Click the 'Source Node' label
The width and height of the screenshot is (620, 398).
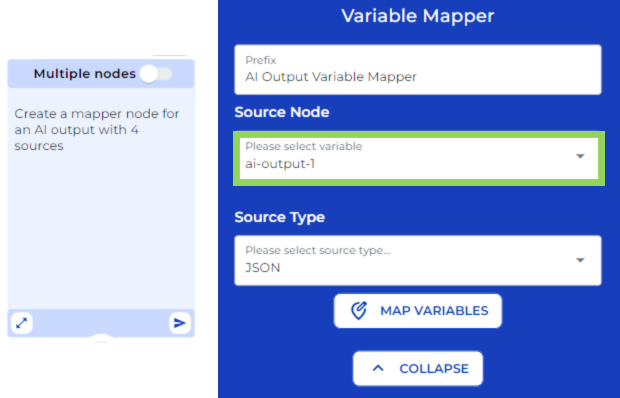tap(282, 112)
